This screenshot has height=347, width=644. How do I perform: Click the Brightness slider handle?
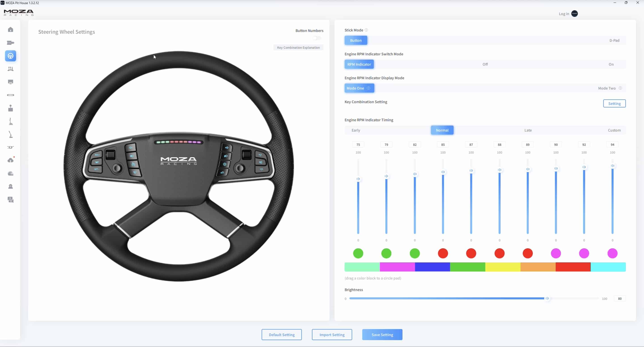click(547, 298)
